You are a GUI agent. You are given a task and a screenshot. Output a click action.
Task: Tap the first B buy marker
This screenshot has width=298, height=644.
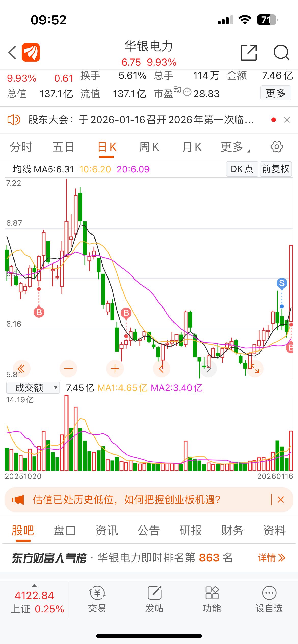point(39,312)
